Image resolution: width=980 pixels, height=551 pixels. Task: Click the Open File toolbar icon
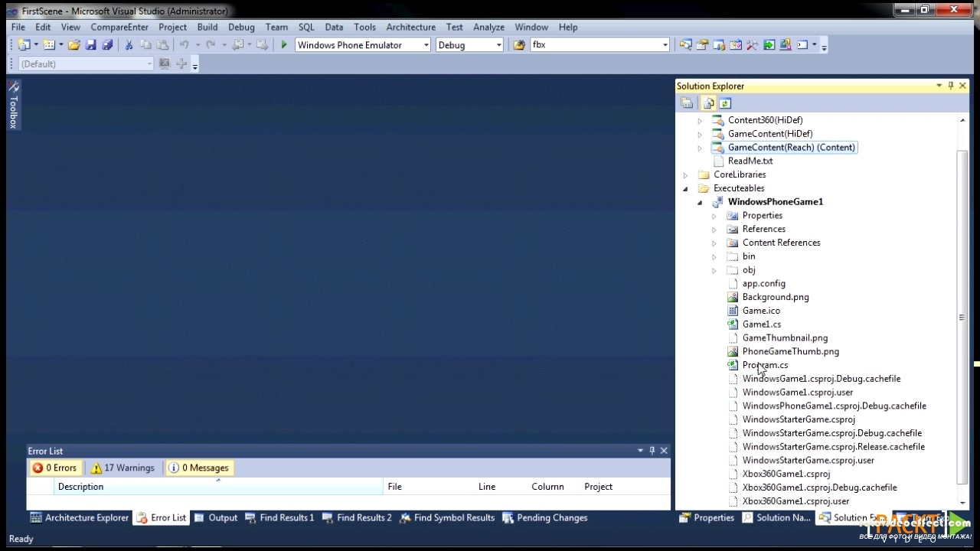click(x=74, y=45)
